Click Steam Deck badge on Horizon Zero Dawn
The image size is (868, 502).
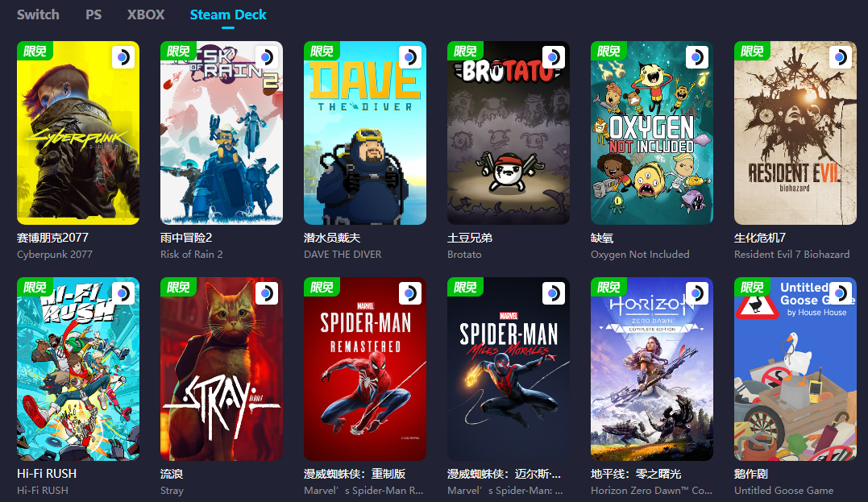click(697, 293)
